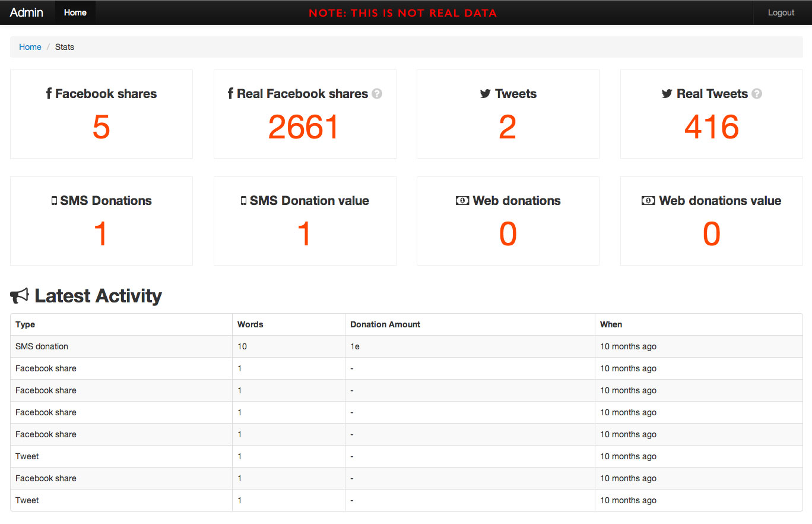
Task: Click the phone icon beside SMS Donations
Action: click(x=55, y=201)
